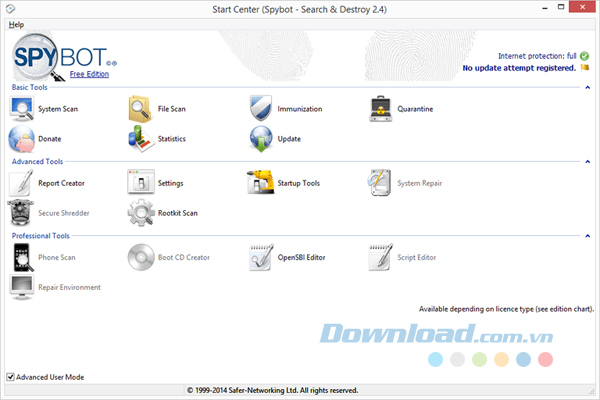
Task: Collapse the Basic Tools section
Action: [588, 88]
